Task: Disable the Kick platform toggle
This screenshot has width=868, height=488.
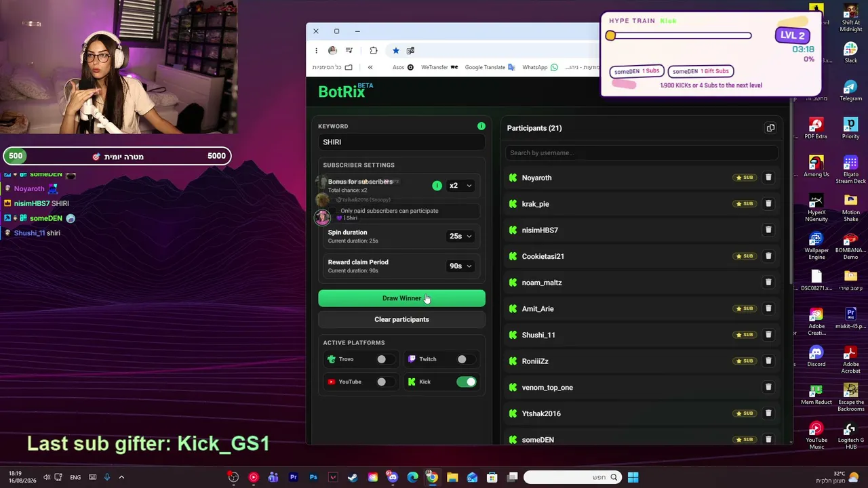Action: click(x=467, y=382)
